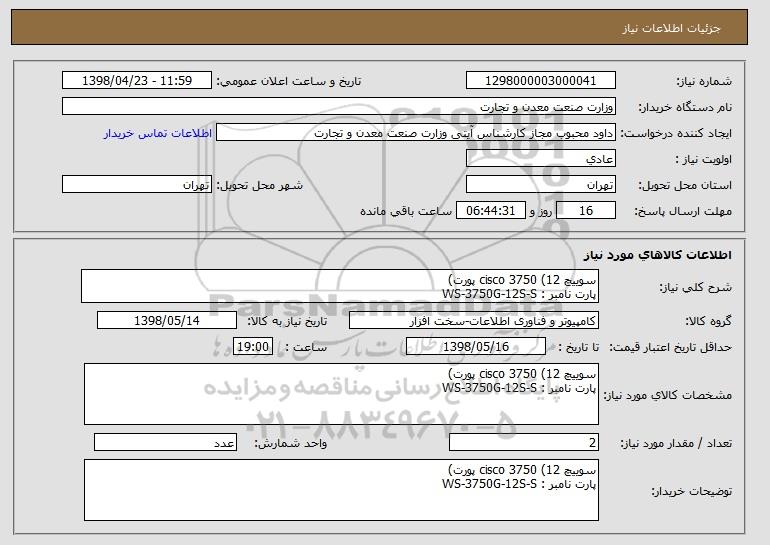Click the شهر محل تحویل field تهران
This screenshot has width=770, height=545.
137,185
